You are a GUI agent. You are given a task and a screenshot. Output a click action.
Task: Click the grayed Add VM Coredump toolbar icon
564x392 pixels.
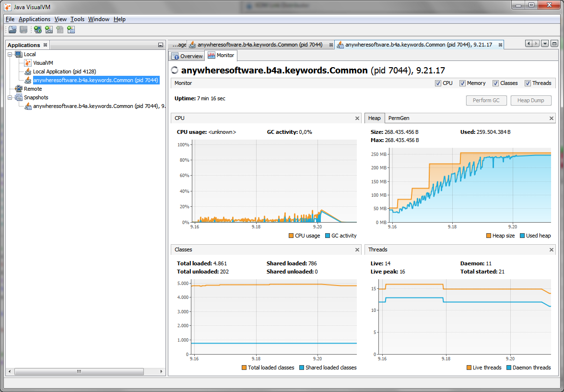pyautogui.click(x=59, y=30)
